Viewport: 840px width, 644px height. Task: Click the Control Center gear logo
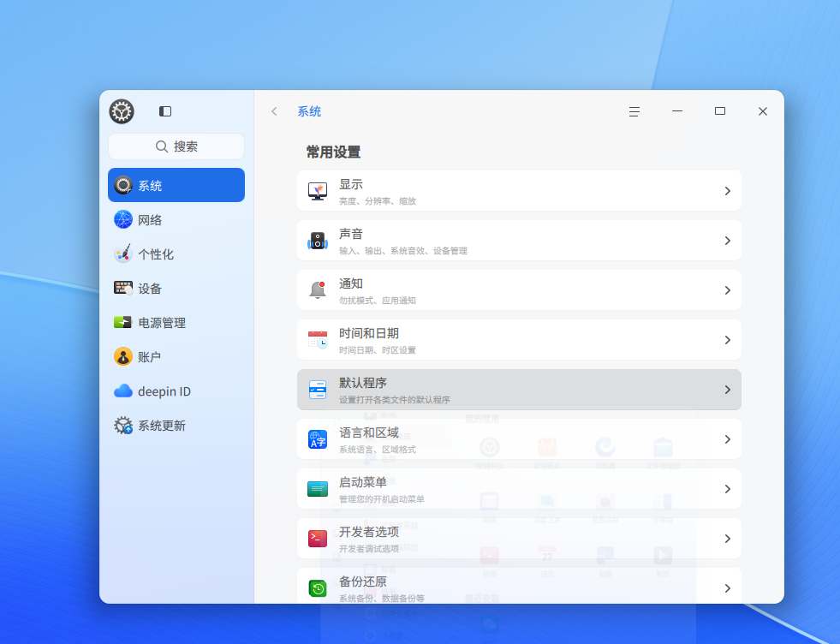pos(122,111)
